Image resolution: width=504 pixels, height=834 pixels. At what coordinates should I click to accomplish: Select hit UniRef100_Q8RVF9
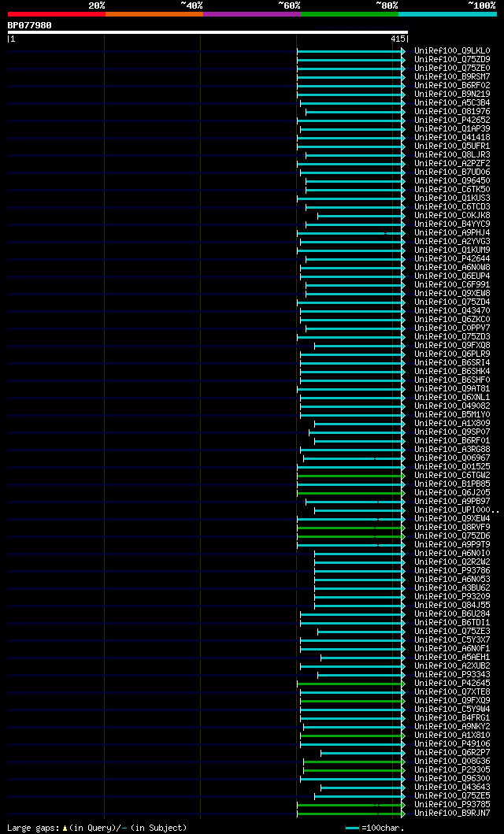[453, 528]
